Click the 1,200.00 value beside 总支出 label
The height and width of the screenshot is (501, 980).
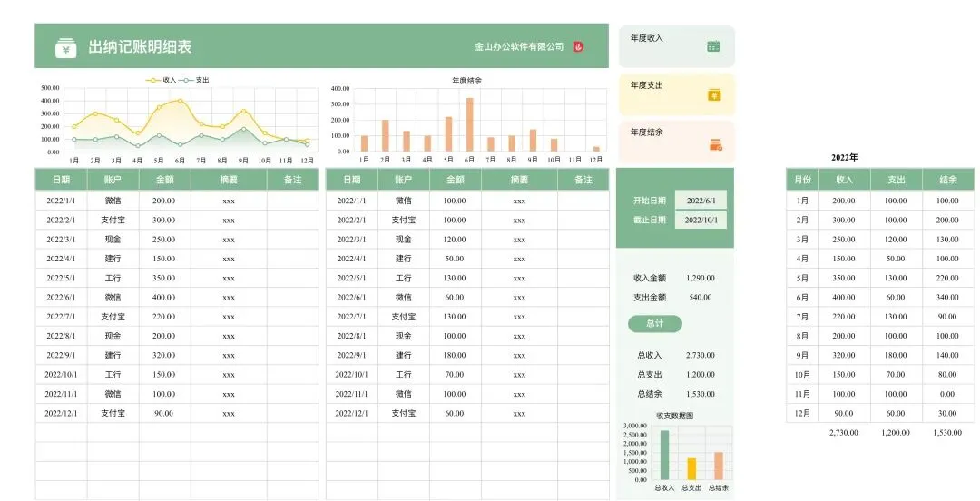pyautogui.click(x=700, y=375)
